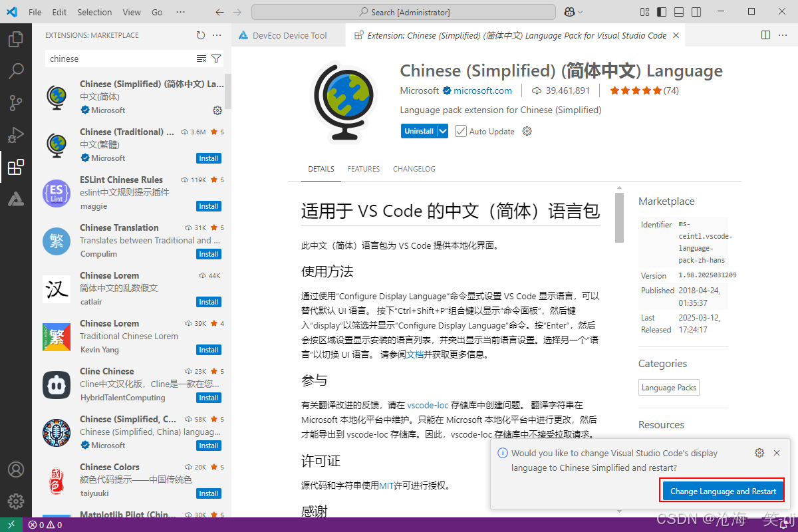Viewport: 798px width, 532px height.
Task: Dismiss the language change notification
Action: pos(777,453)
